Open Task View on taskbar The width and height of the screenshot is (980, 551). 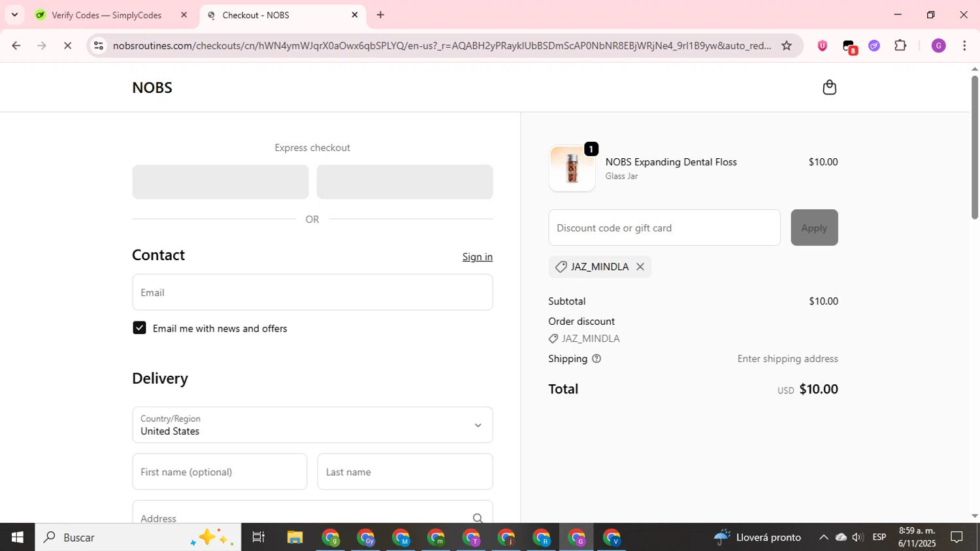pos(259,537)
